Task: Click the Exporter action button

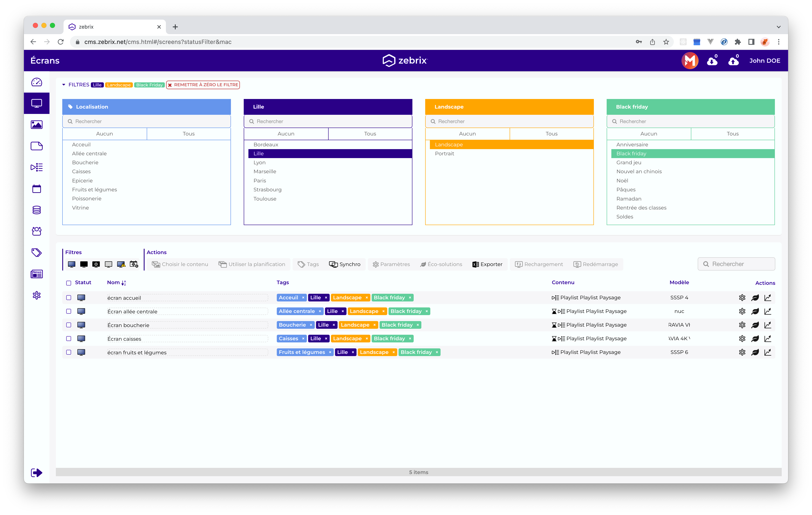Action: (487, 264)
